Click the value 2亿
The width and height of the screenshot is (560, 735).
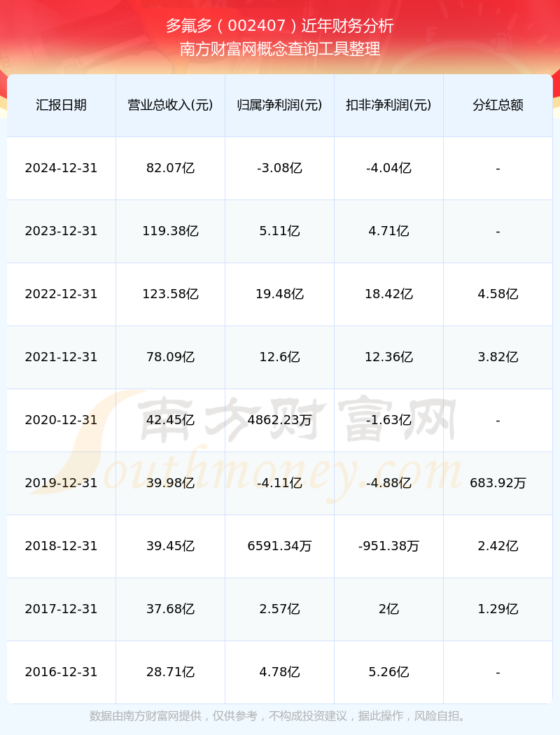[389, 608]
